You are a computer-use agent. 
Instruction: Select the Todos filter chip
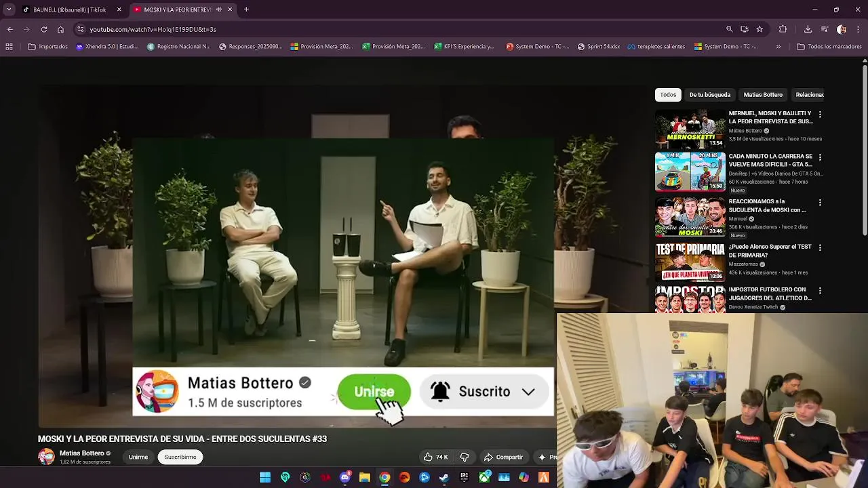(x=668, y=95)
